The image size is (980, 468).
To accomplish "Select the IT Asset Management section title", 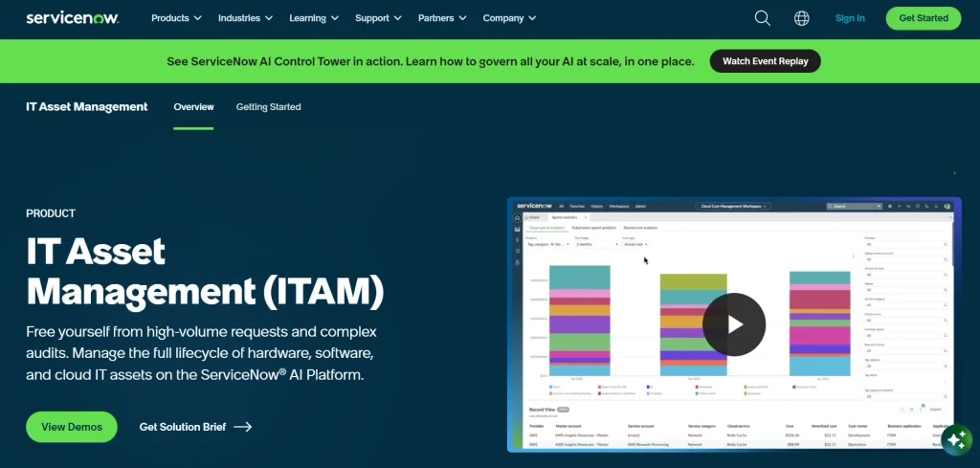I will (87, 107).
